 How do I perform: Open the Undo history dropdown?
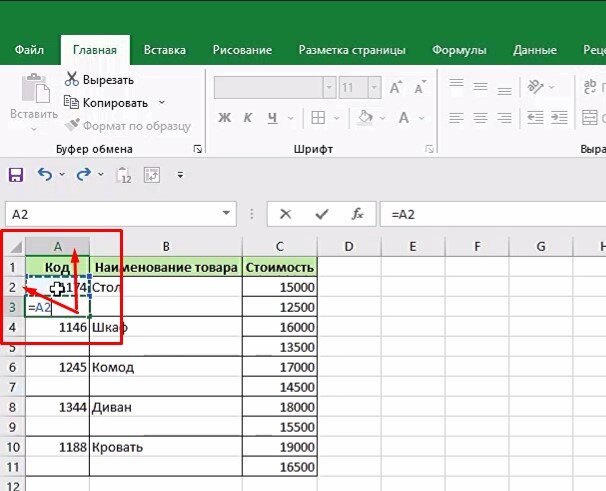[x=62, y=174]
